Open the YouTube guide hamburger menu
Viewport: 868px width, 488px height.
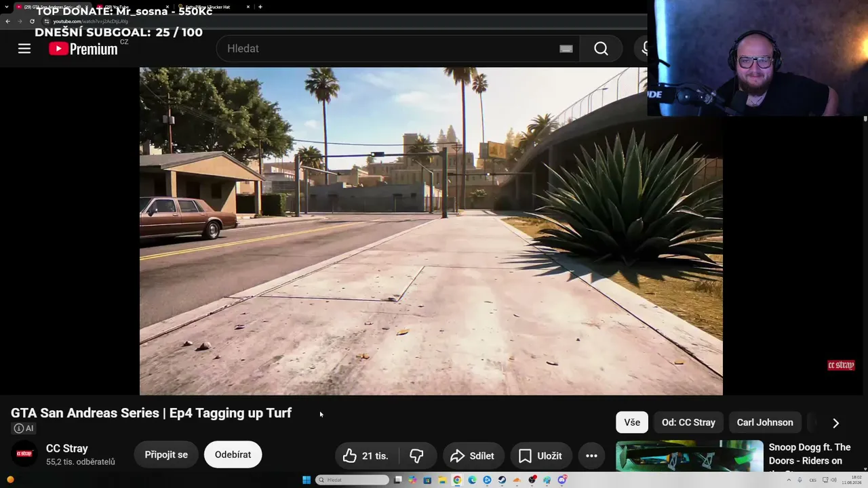coord(24,48)
